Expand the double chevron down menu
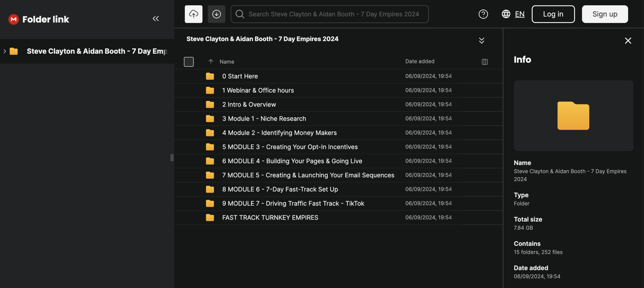644x288 pixels. pyautogui.click(x=481, y=41)
